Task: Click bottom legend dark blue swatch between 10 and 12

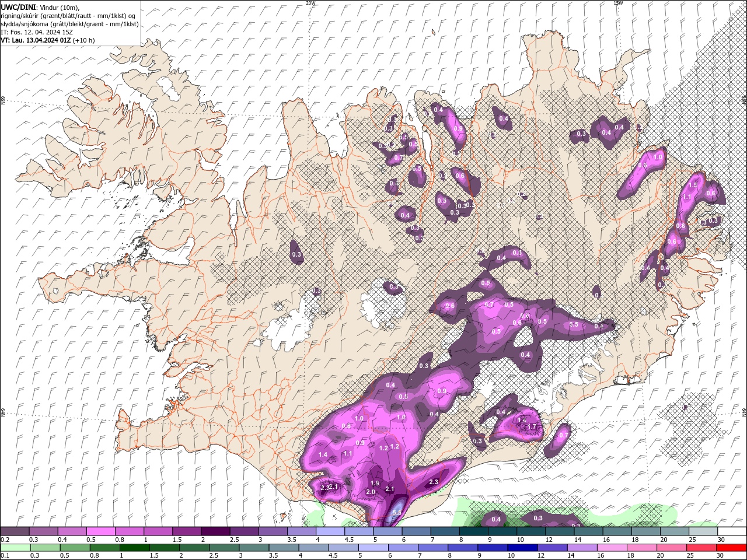Action: point(522,547)
